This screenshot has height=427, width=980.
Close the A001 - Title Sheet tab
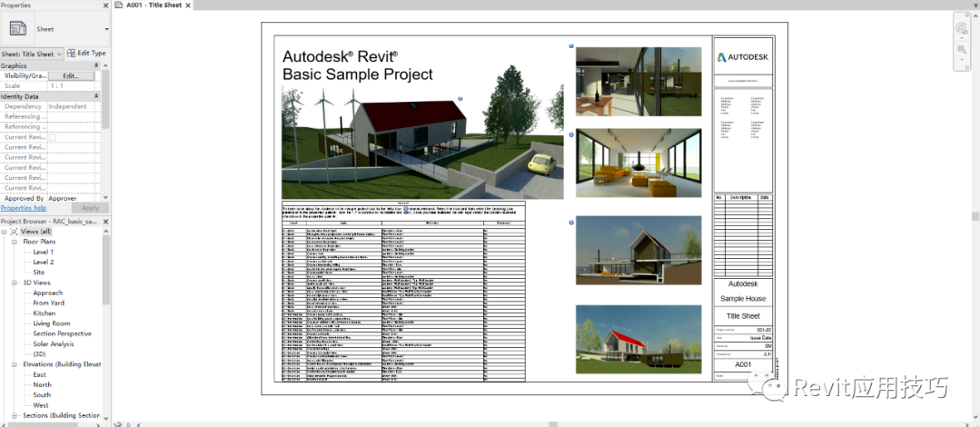coord(188,5)
